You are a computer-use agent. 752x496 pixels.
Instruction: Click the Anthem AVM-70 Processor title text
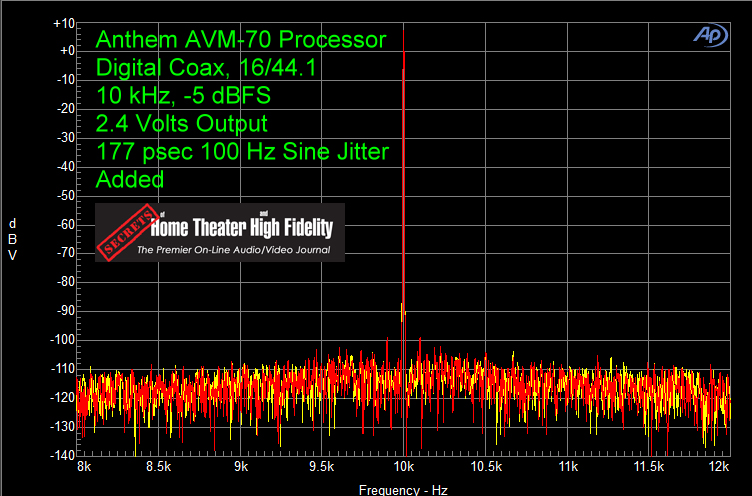(x=240, y=41)
